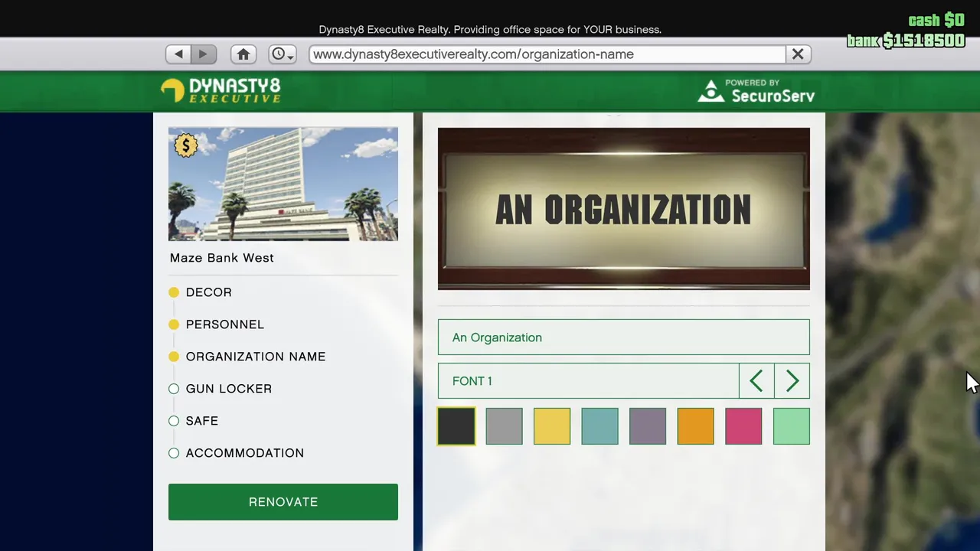This screenshot has width=980, height=551.
Task: Go to the browser home page icon
Action: coord(243,54)
